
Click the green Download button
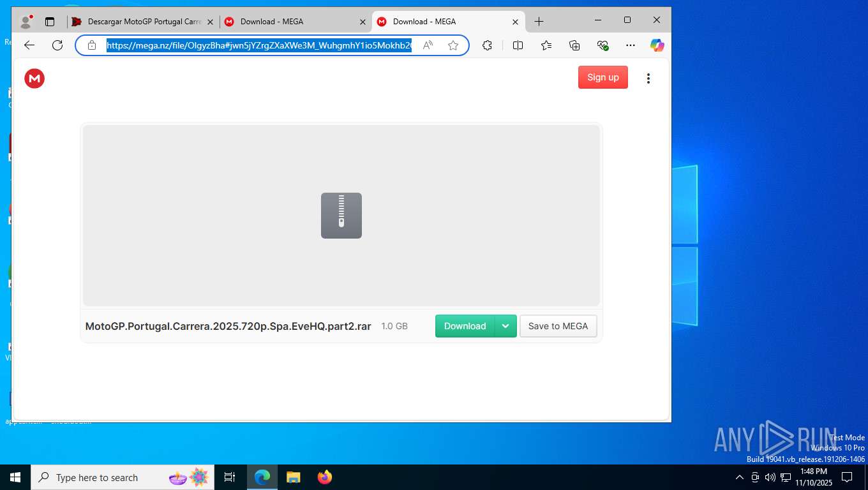(465, 326)
